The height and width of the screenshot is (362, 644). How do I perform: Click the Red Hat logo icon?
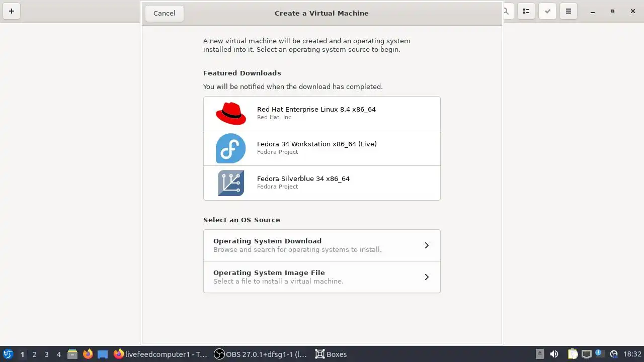(x=231, y=114)
